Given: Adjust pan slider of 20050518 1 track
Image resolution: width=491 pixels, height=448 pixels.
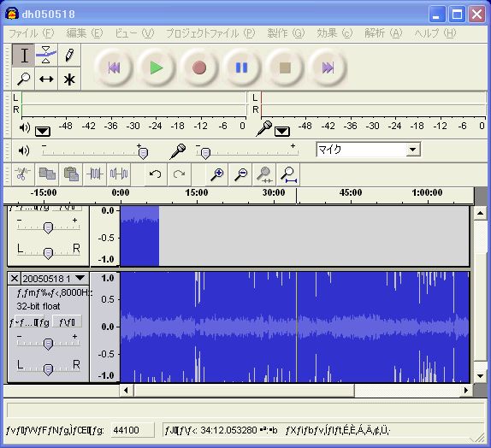Looking at the screenshot, I should pyautogui.click(x=48, y=369).
